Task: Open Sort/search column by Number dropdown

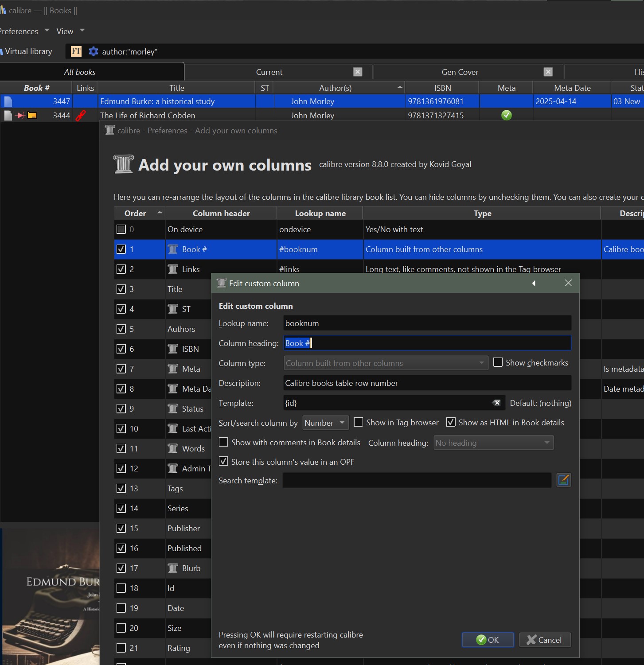Action: point(325,423)
